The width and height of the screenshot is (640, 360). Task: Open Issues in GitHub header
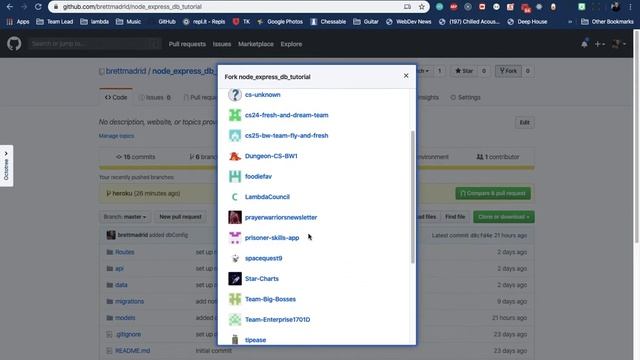click(x=222, y=44)
